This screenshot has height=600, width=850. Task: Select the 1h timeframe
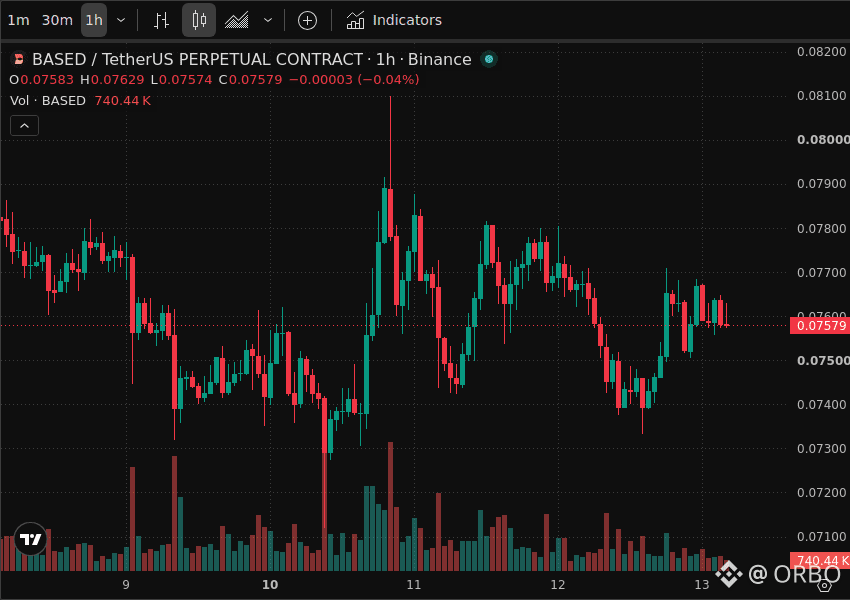tap(94, 20)
